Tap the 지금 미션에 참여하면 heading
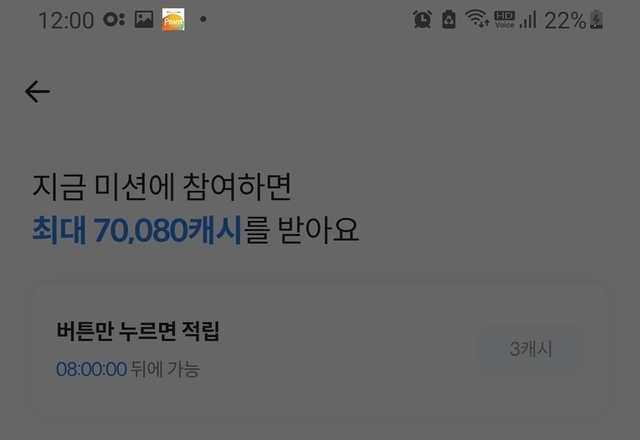Viewport: 640px width, 440px height. 162,187
